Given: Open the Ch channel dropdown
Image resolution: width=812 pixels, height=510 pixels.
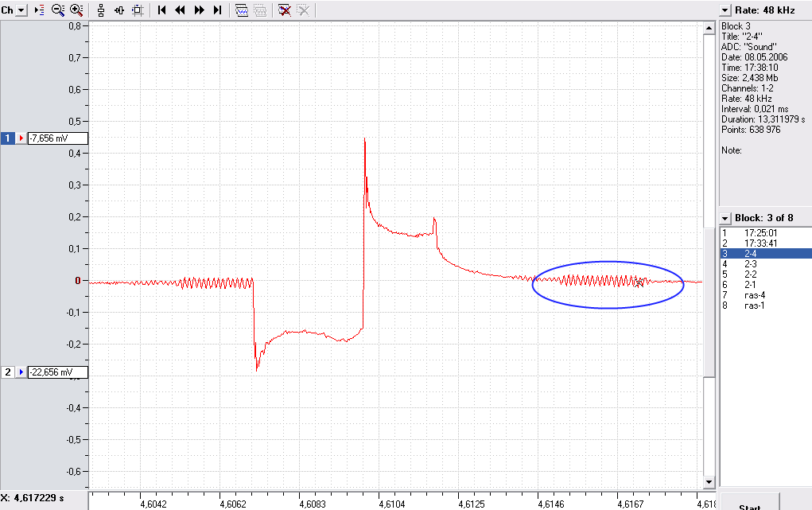Looking at the screenshot, I should tap(21, 10).
